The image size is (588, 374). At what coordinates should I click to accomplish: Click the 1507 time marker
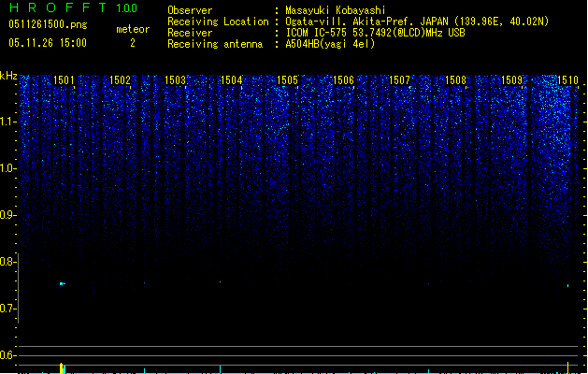pyautogui.click(x=400, y=80)
